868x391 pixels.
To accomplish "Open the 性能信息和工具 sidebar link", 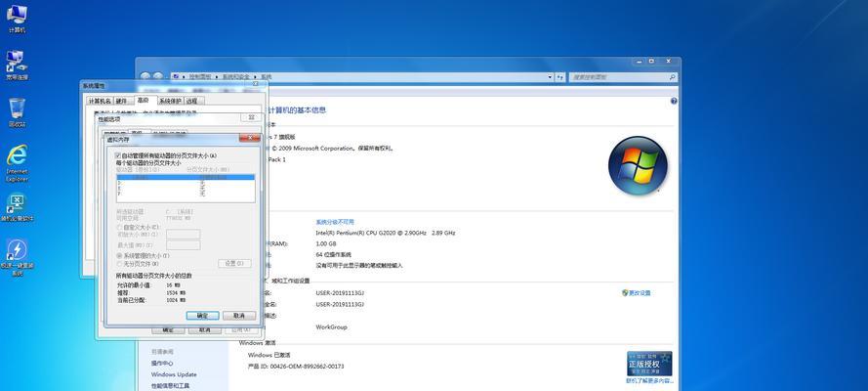I will [x=171, y=385].
